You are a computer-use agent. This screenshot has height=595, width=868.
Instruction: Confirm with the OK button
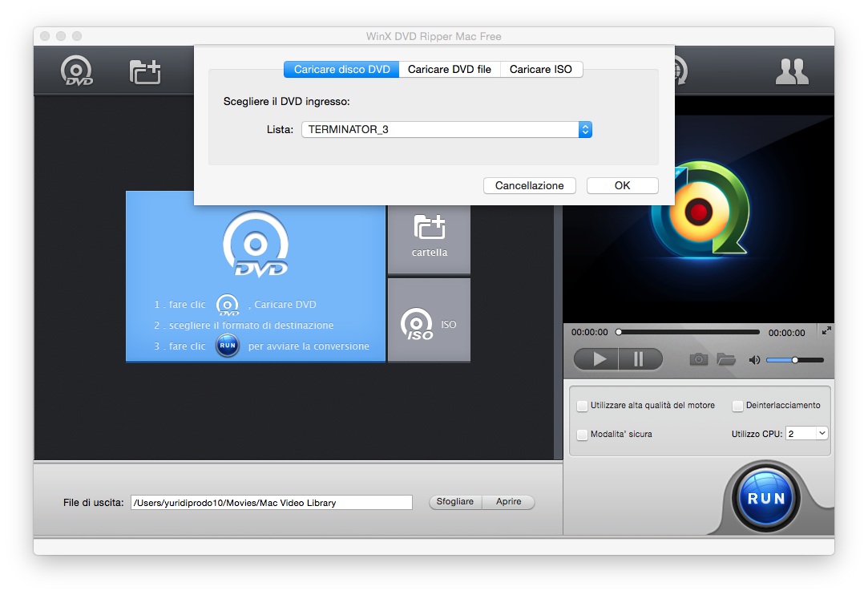pos(622,185)
